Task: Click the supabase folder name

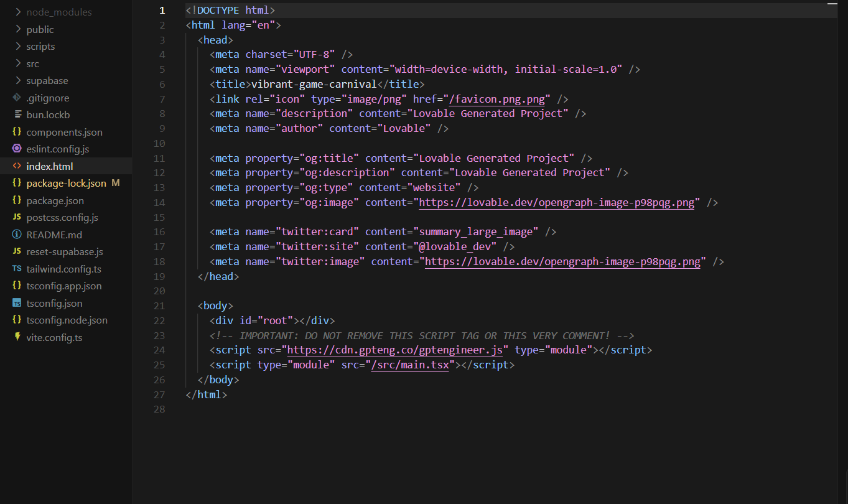Action: pyautogui.click(x=47, y=81)
